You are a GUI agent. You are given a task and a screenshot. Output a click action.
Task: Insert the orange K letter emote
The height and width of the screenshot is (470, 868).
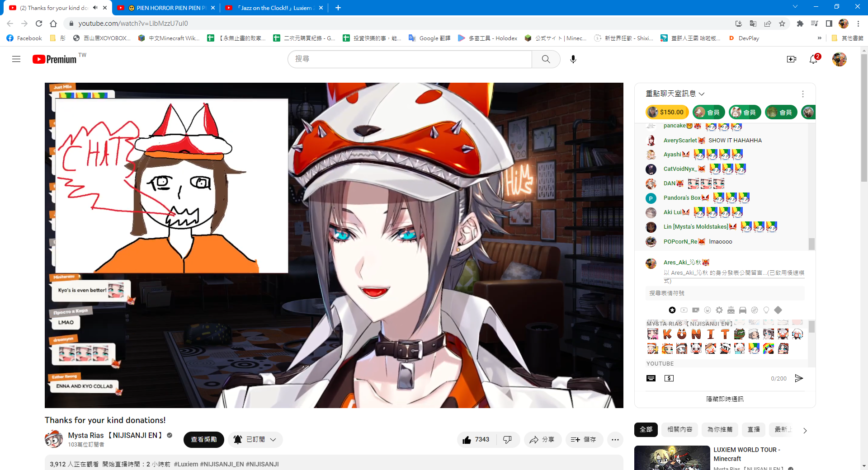pos(667,334)
